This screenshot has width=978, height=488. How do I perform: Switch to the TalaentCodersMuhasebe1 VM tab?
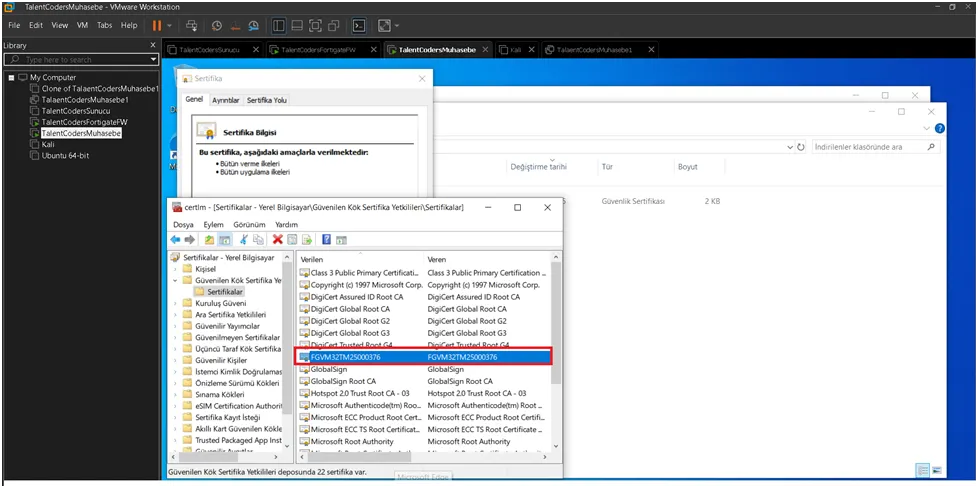click(x=594, y=50)
